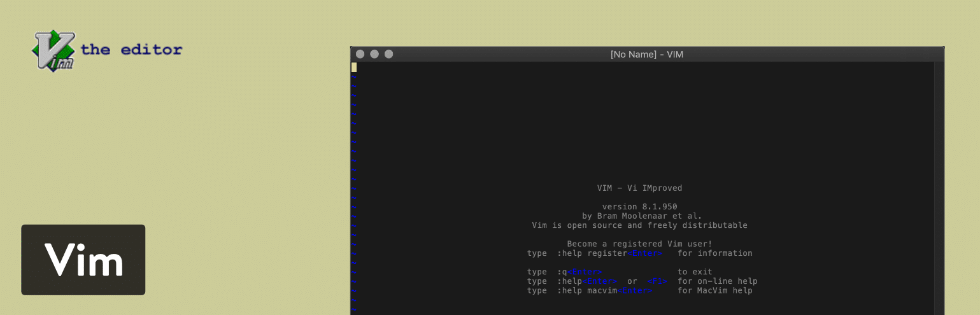
Task: Click the 'by Bram Moolenaar et al.' line
Action: (639, 216)
